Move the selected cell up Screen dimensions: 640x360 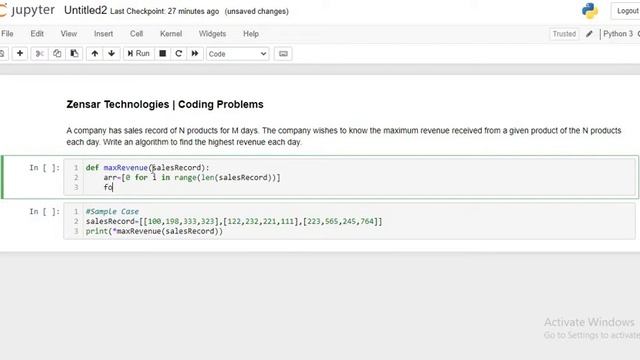pos(95,53)
